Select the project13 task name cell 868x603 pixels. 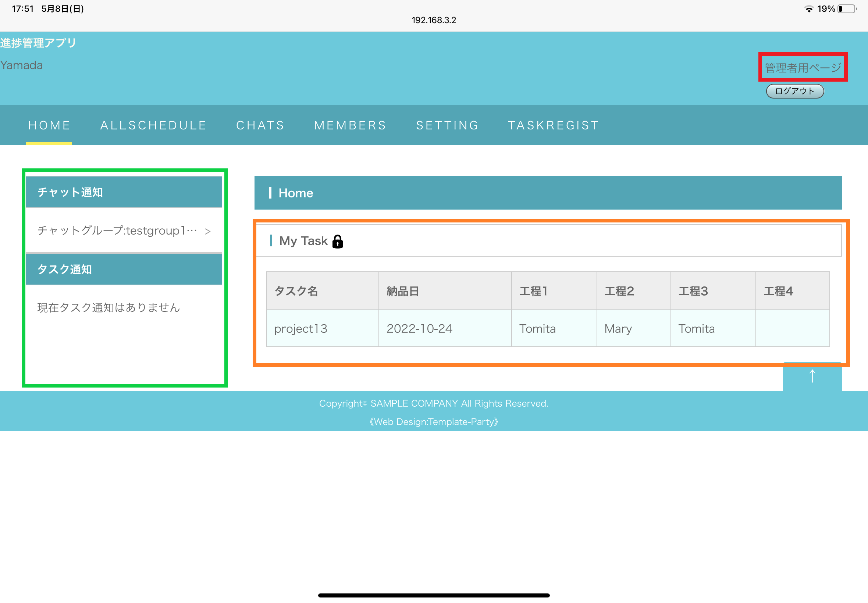pyautogui.click(x=322, y=328)
